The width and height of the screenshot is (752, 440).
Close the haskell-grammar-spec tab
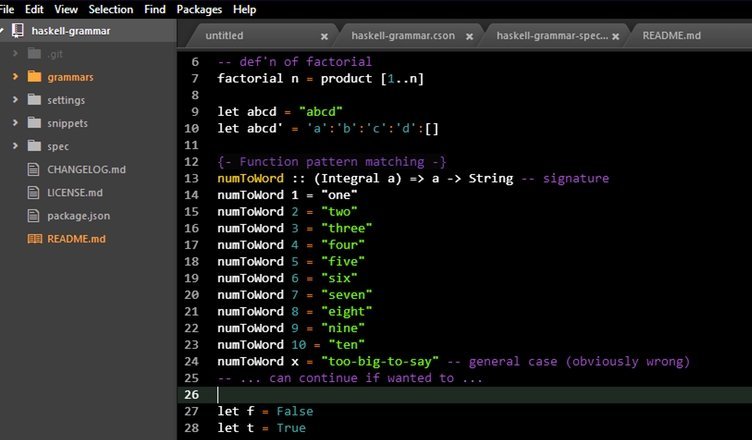[x=613, y=36]
